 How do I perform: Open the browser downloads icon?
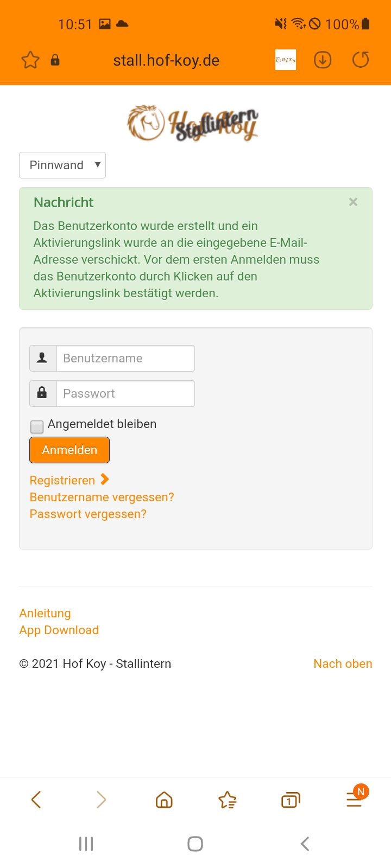coord(323,60)
